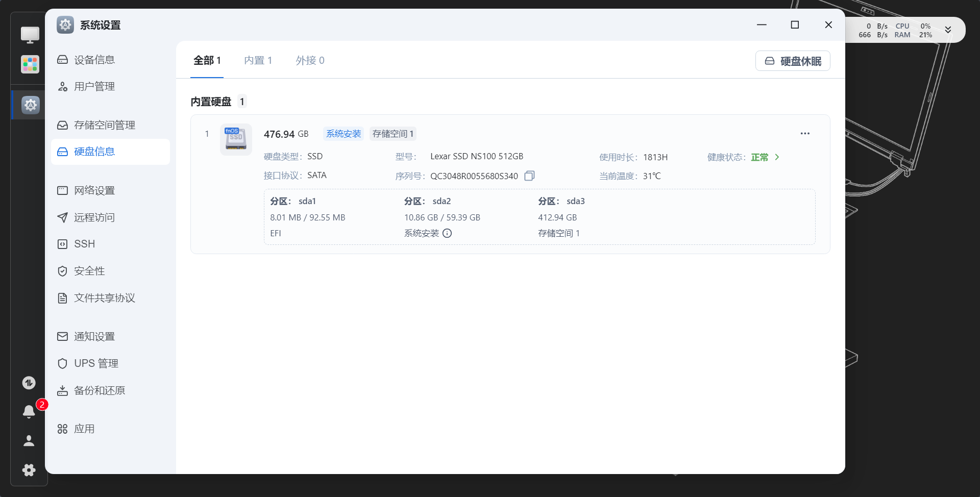This screenshot has width=980, height=497.
Task: Expand the system resource monitor widget
Action: [x=948, y=30]
